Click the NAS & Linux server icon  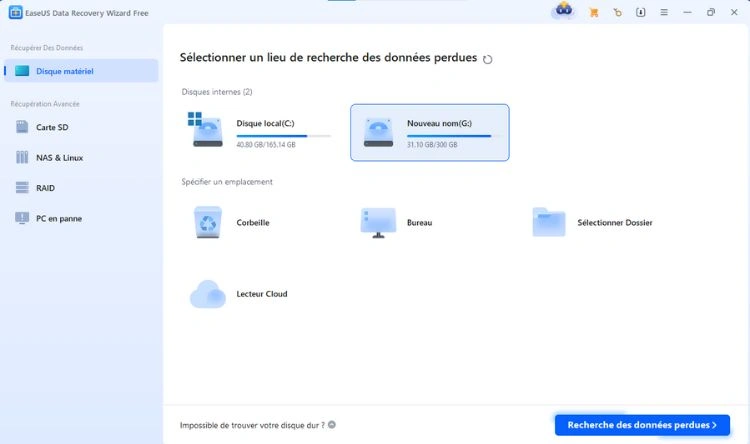coord(22,157)
